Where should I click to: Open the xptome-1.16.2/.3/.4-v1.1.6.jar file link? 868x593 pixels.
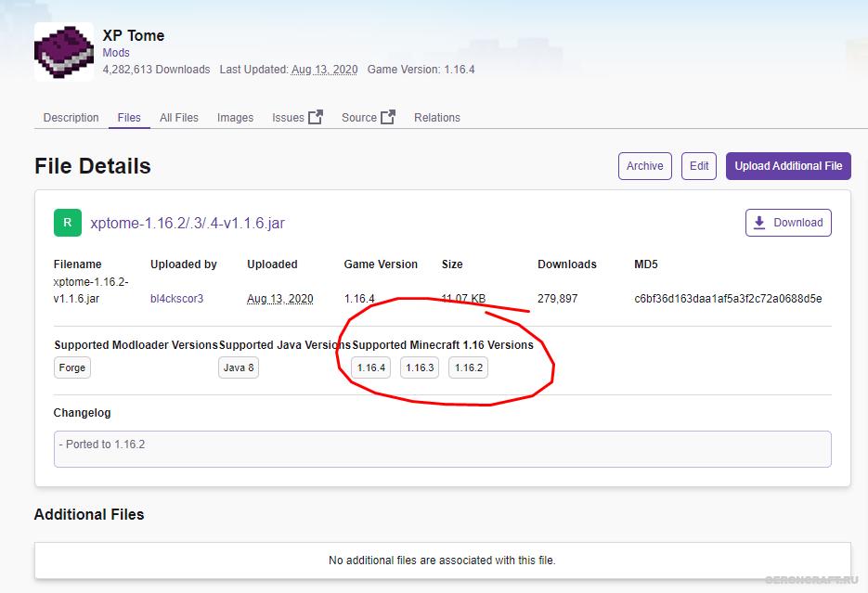click(x=187, y=223)
